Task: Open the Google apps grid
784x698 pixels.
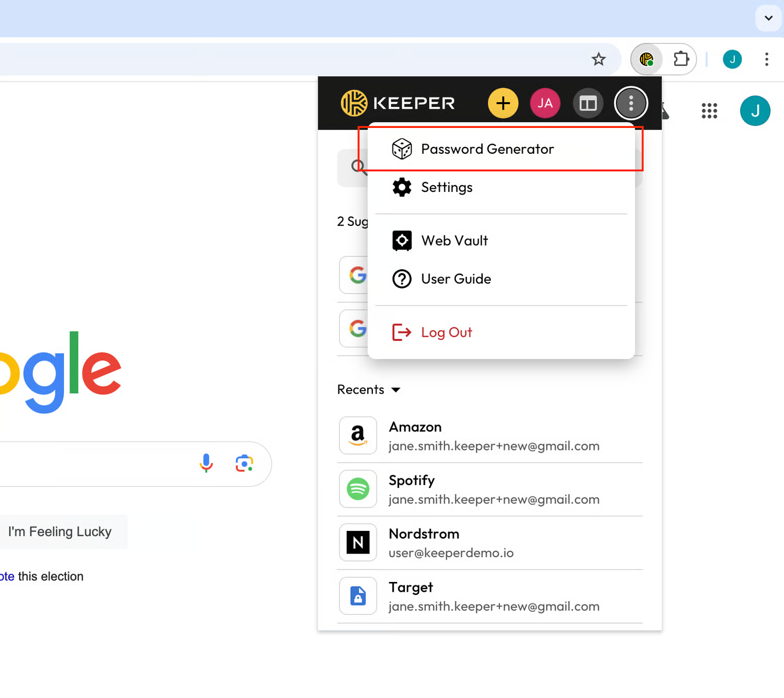Action: (x=709, y=110)
